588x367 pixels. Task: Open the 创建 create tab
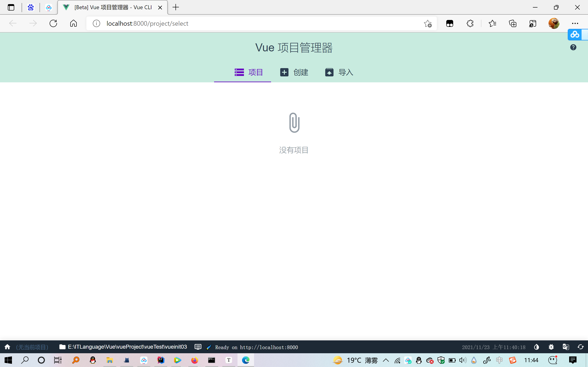click(294, 72)
